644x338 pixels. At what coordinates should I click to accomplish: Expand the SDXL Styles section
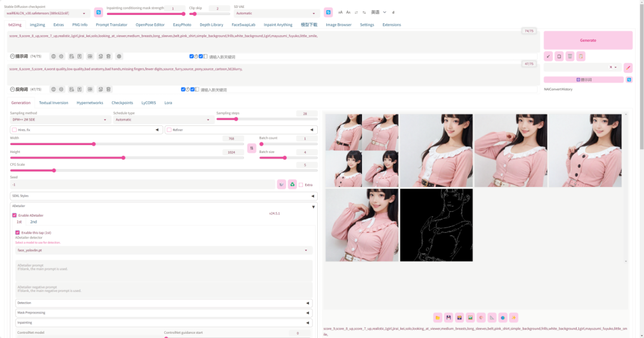163,196
